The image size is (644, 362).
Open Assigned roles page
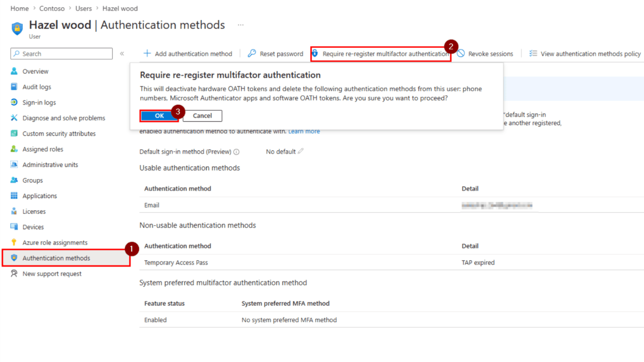(43, 149)
